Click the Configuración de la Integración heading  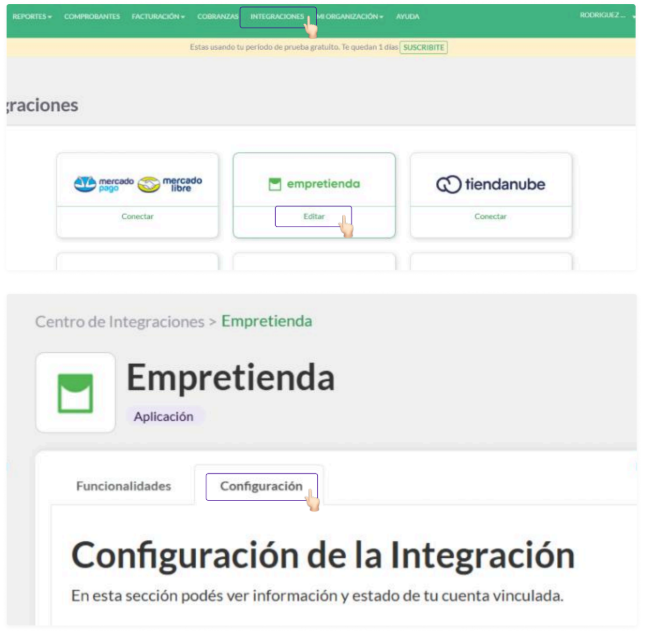tap(323, 556)
